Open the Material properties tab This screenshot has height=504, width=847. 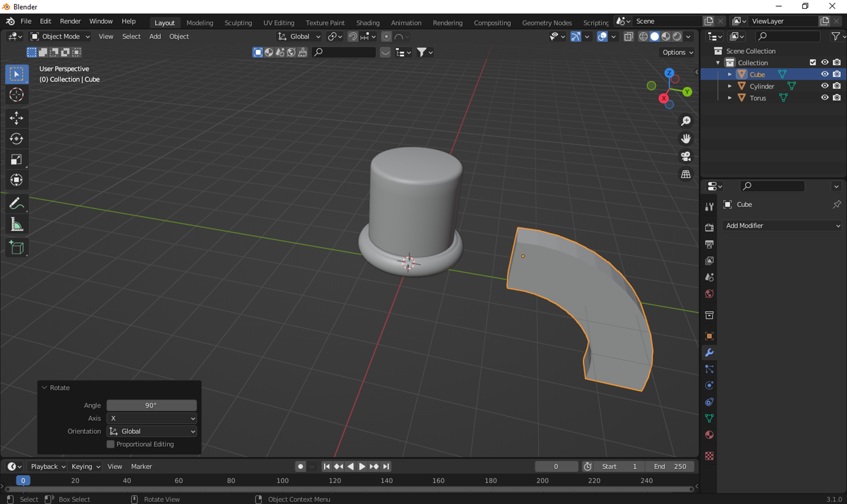[709, 435]
